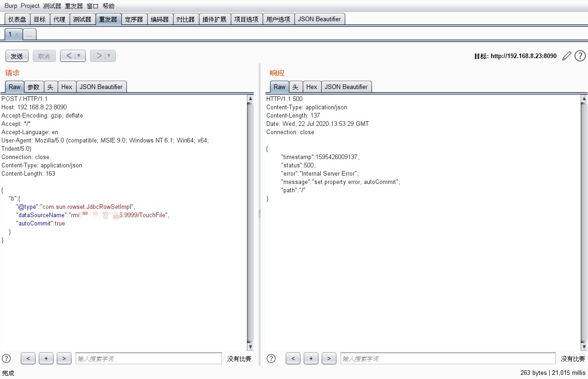Focus the response search input field
The width and height of the screenshot is (588, 379).
click(x=448, y=358)
